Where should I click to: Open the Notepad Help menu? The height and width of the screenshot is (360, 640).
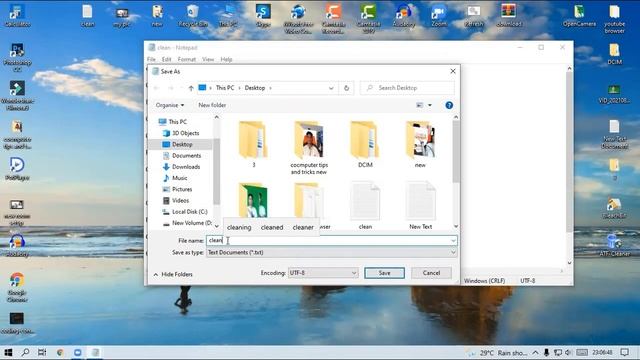pyautogui.click(x=226, y=59)
